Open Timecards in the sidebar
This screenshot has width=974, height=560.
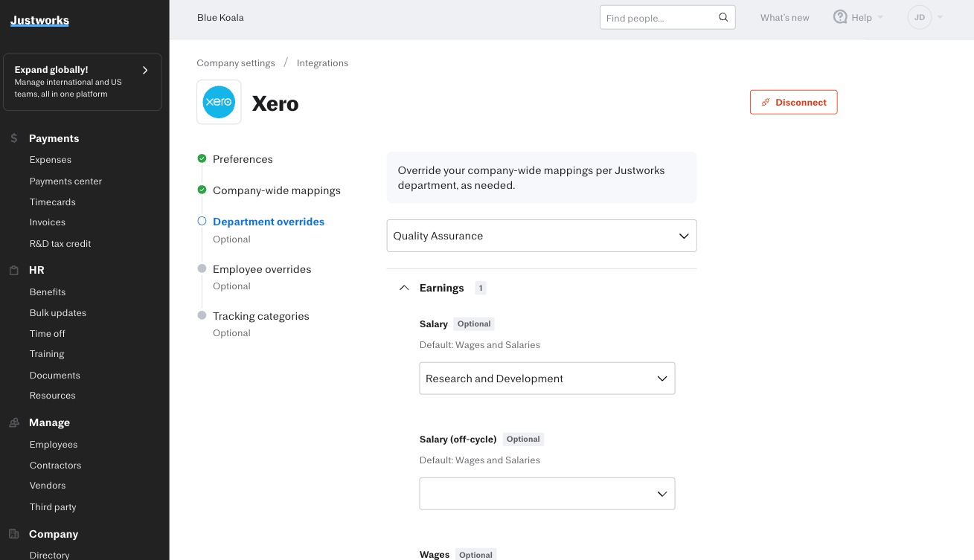coord(53,202)
